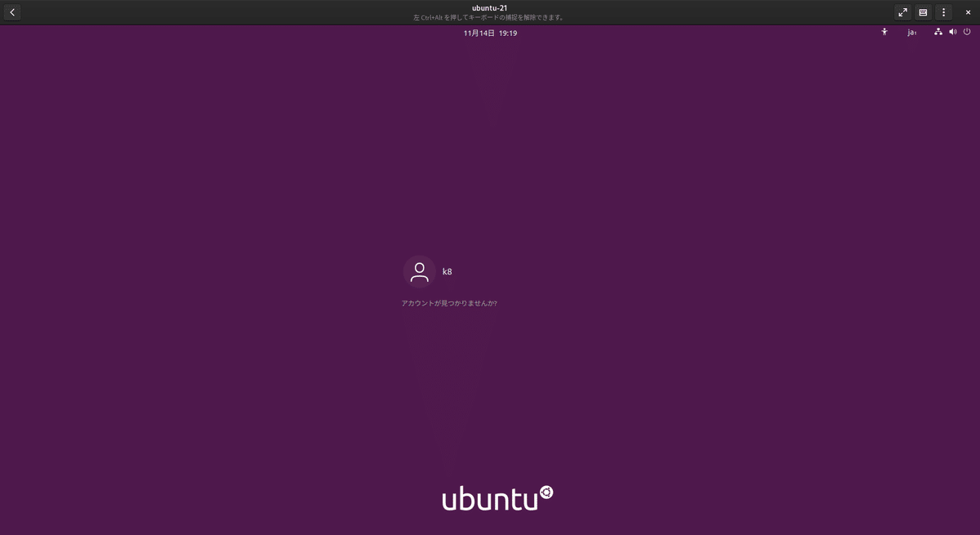This screenshot has height=535, width=980.
Task: Toggle fullscreen mode for ubuntu-21 viewer
Action: pyautogui.click(x=902, y=12)
